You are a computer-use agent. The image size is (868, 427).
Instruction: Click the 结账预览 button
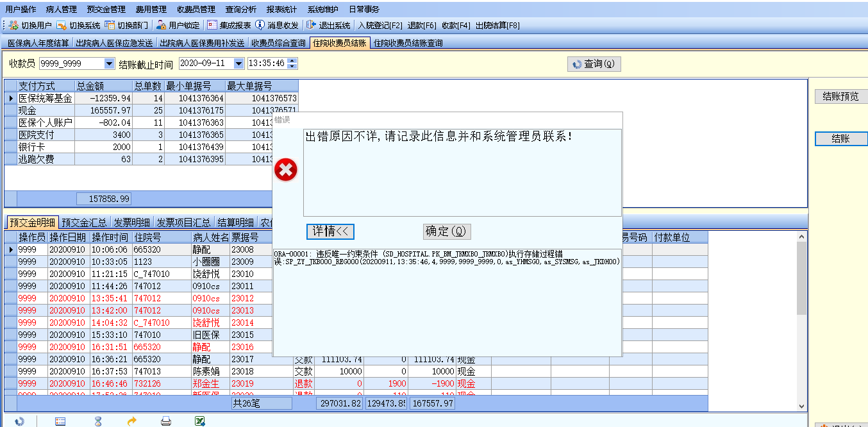click(x=841, y=96)
